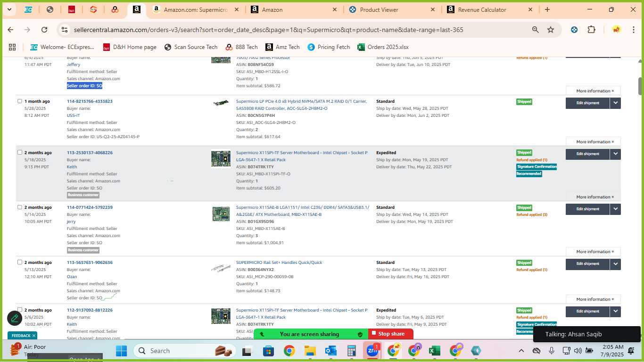Image resolution: width=644 pixels, height=362 pixels.
Task: Open a new browser tab with plus
Action: pos(547,9)
